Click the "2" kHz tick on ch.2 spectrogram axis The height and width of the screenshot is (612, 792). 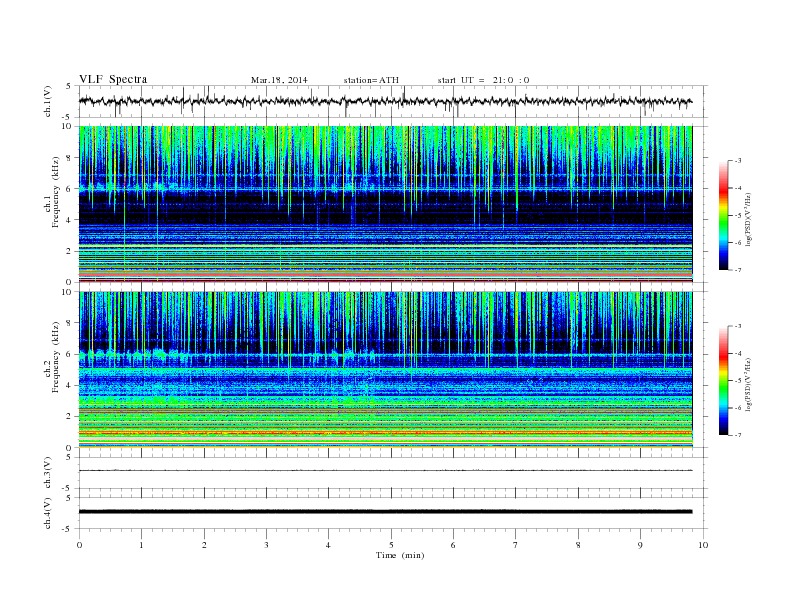[69, 417]
